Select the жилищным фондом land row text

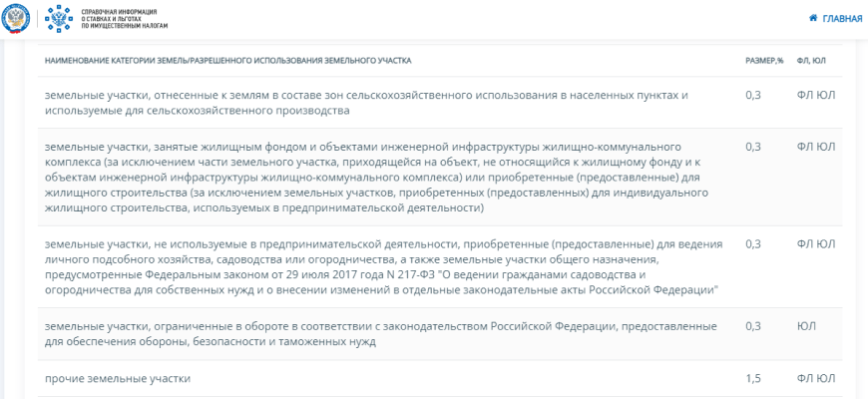(376, 178)
